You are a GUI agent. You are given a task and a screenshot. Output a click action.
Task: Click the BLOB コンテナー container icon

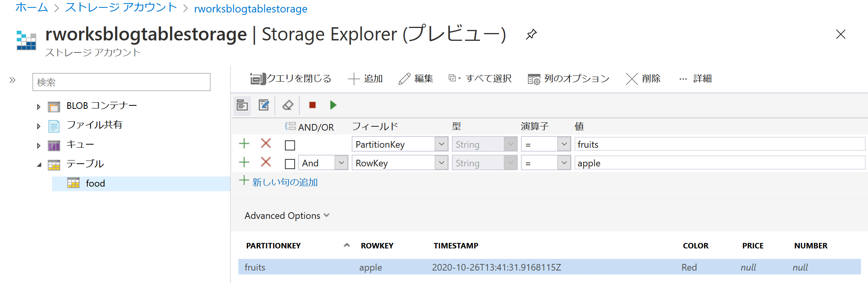click(x=54, y=106)
